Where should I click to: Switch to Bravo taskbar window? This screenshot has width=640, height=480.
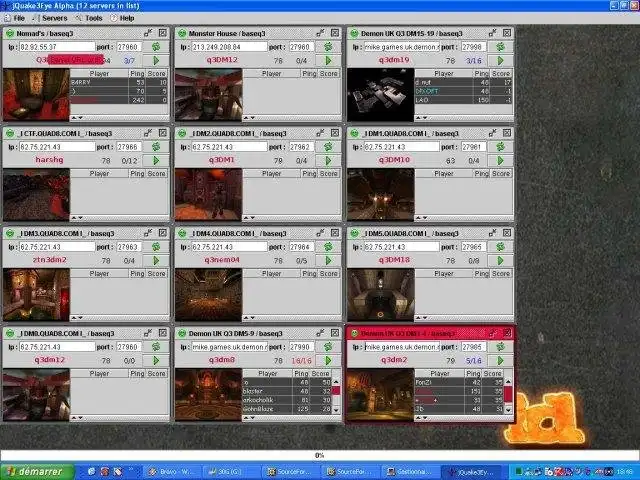click(171, 472)
